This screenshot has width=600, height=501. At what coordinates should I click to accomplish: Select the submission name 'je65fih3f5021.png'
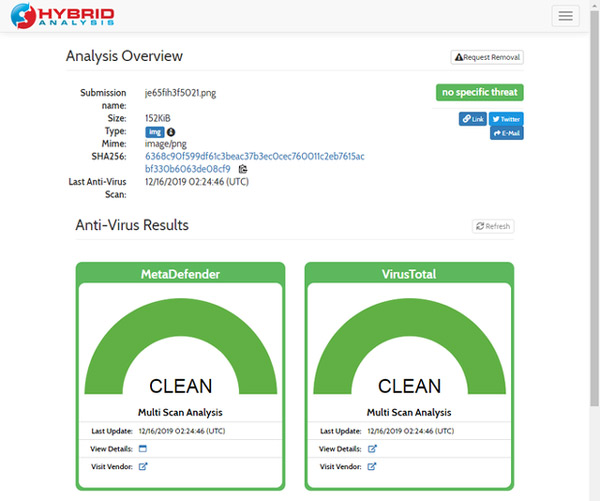(x=180, y=93)
